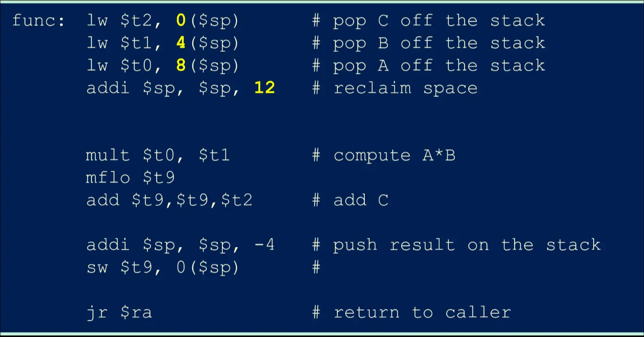Click the 'add $t9,$t9,$t2' instruction
The height and width of the screenshot is (337, 644).
169,200
